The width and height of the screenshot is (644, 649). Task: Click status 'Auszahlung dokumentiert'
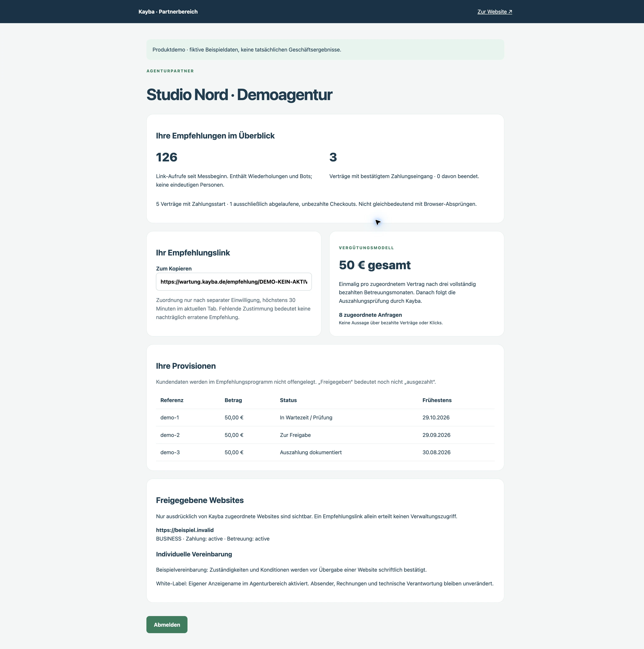click(x=311, y=453)
